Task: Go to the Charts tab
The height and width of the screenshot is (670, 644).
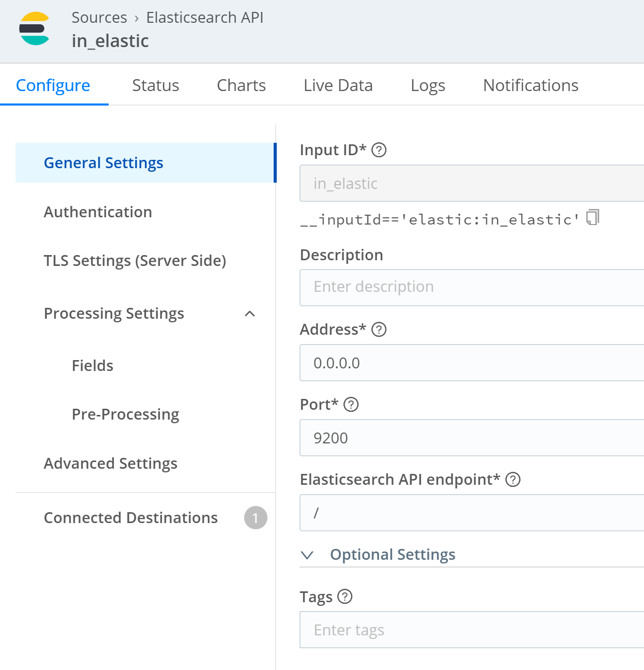Action: pos(241,85)
